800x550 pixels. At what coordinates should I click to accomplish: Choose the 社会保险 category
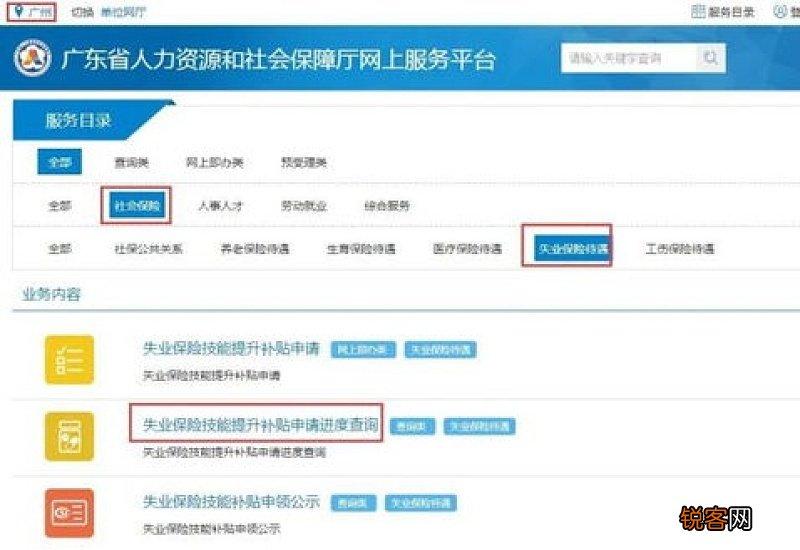tap(137, 205)
